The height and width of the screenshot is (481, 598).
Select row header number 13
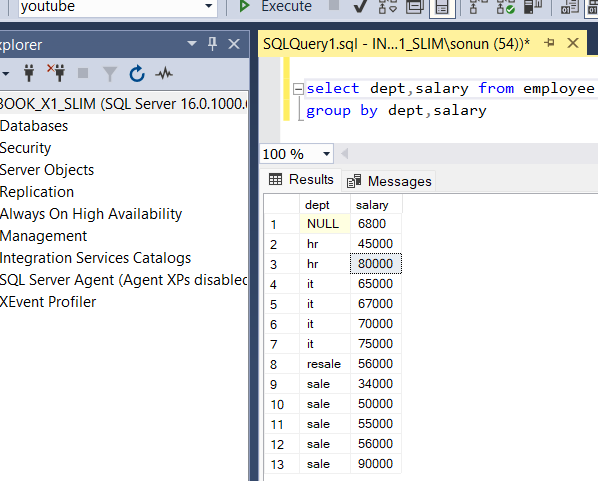pyautogui.click(x=282, y=464)
